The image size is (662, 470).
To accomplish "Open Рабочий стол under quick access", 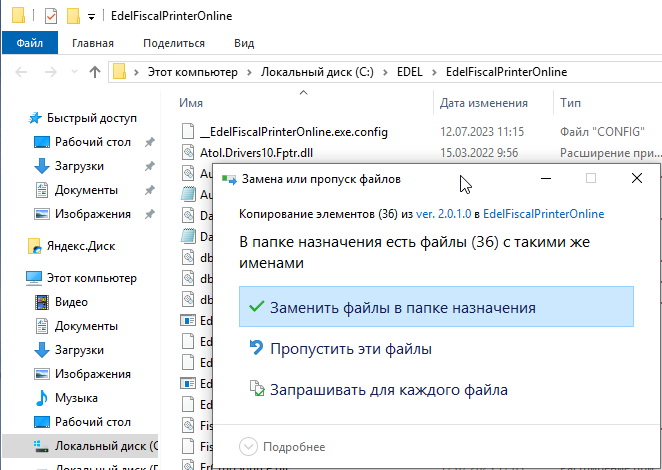I will coord(92,142).
